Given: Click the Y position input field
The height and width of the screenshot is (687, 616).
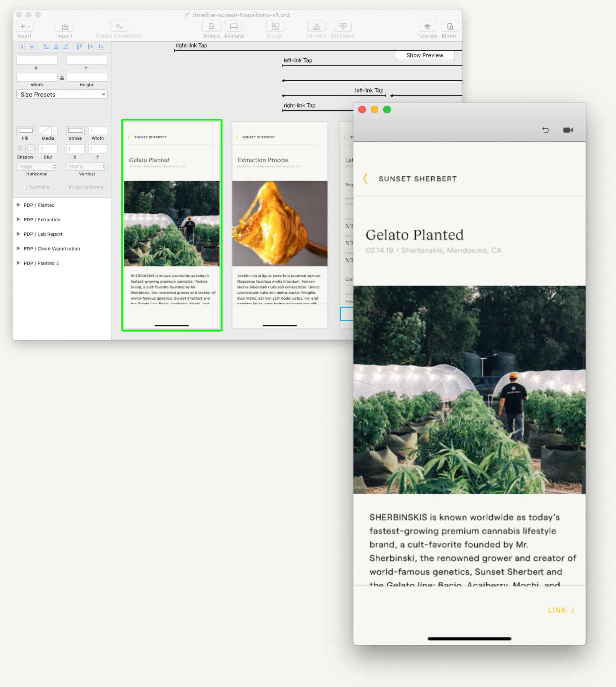Looking at the screenshot, I should (x=87, y=60).
